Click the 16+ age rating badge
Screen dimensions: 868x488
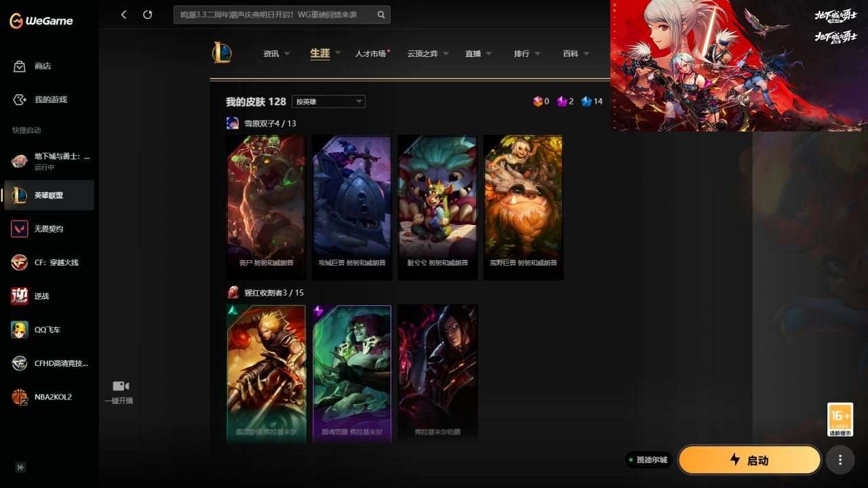(x=840, y=420)
